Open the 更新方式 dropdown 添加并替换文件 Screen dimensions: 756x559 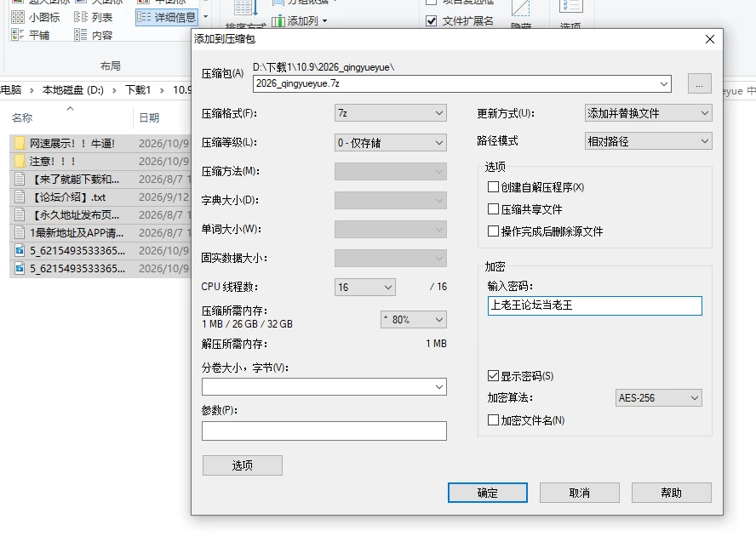point(648,113)
